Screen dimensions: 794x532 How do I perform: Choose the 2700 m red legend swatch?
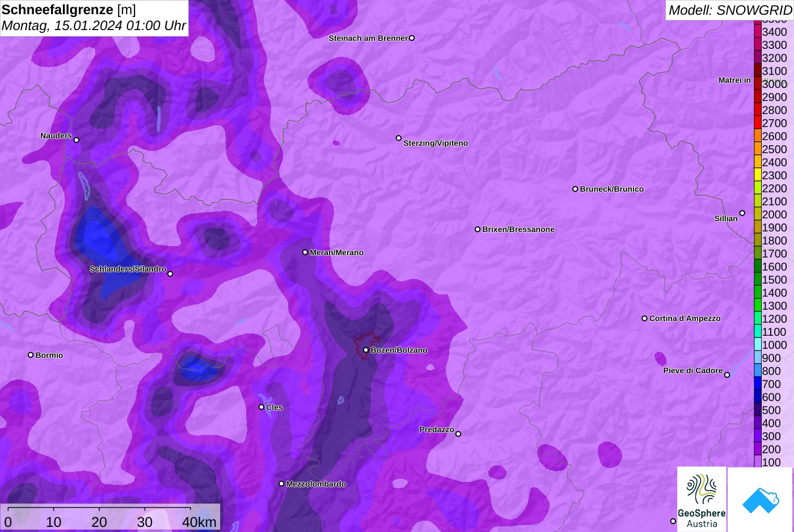pyautogui.click(x=758, y=123)
